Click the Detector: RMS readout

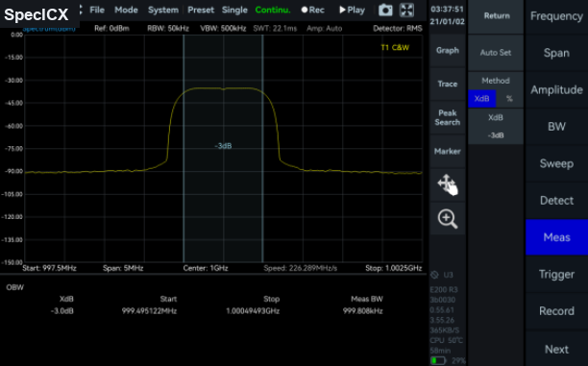coord(398,29)
